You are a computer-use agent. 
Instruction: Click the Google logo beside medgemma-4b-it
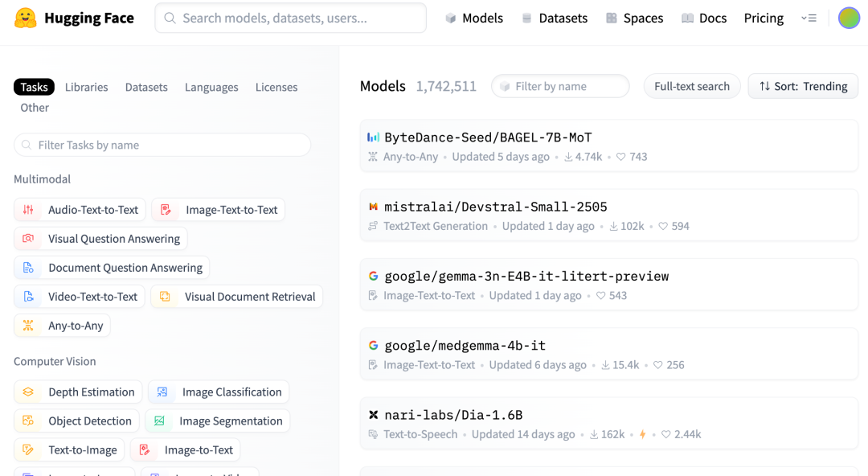pyautogui.click(x=373, y=345)
